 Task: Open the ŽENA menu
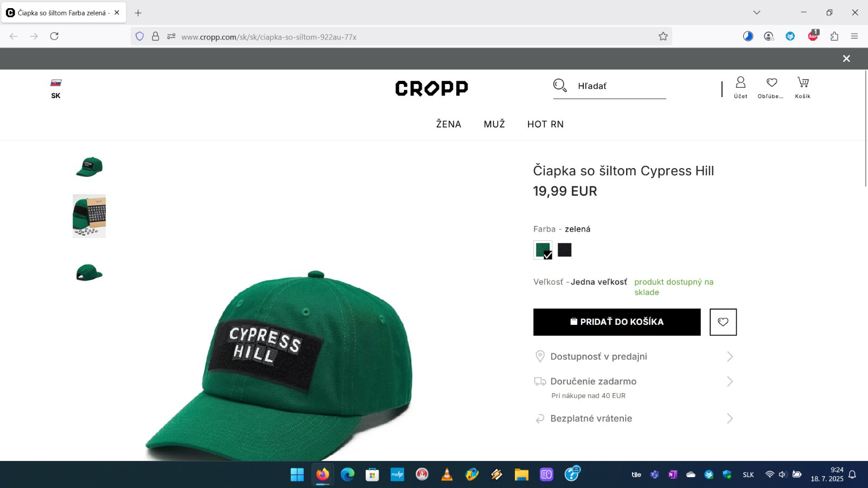(449, 124)
